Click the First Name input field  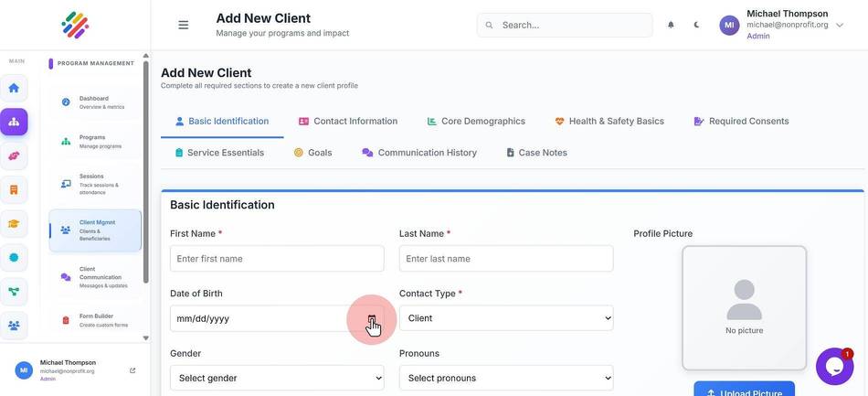pos(277,259)
